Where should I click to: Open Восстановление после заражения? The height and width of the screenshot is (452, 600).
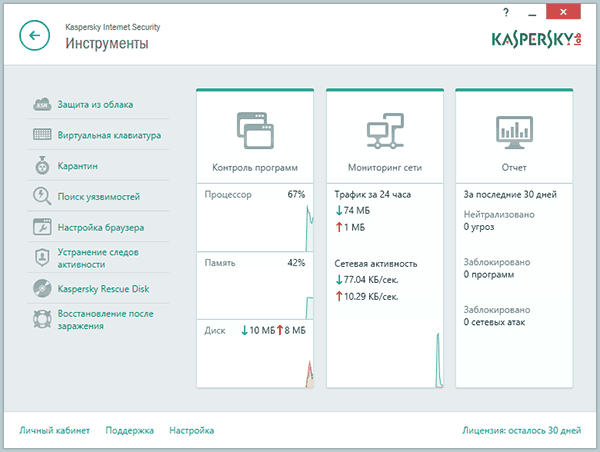point(106,320)
